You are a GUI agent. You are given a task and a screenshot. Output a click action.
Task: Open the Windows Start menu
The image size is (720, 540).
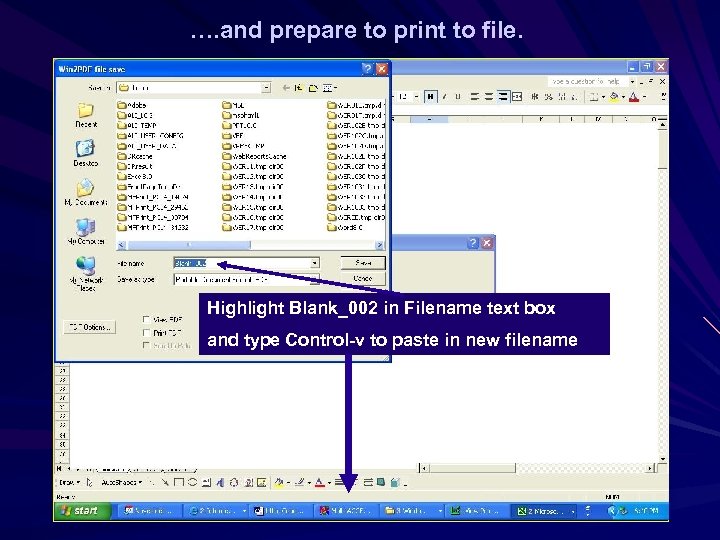[x=83, y=511]
